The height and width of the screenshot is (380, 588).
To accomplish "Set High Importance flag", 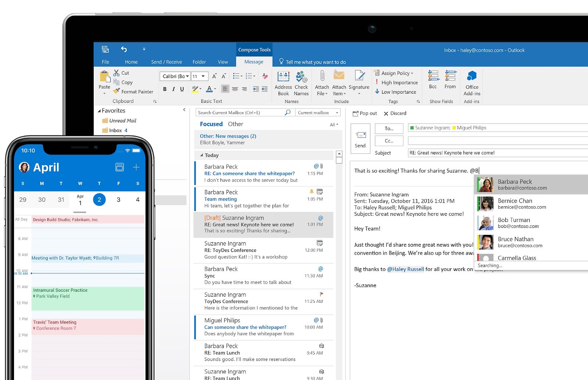I will click(x=396, y=82).
